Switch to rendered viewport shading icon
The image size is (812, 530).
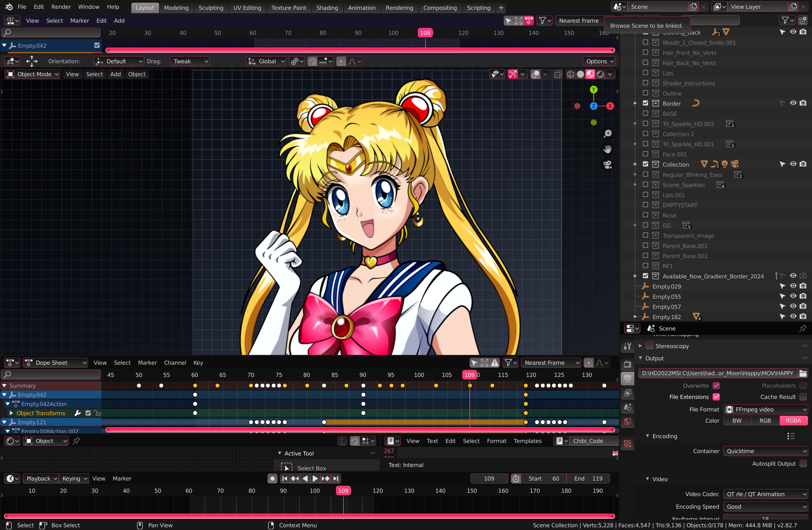(600, 74)
